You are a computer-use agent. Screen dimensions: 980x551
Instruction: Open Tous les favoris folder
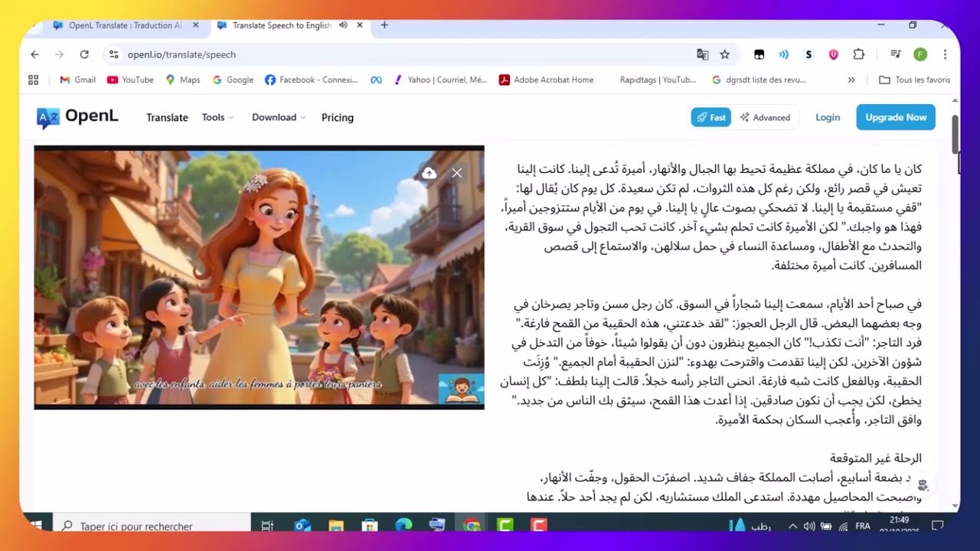coord(915,80)
